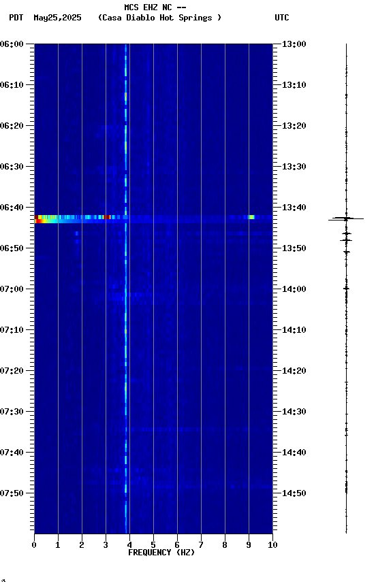The width and height of the screenshot is (376, 588).
Task: Click the 3 Hz frequency tick label
Action: click(x=106, y=545)
